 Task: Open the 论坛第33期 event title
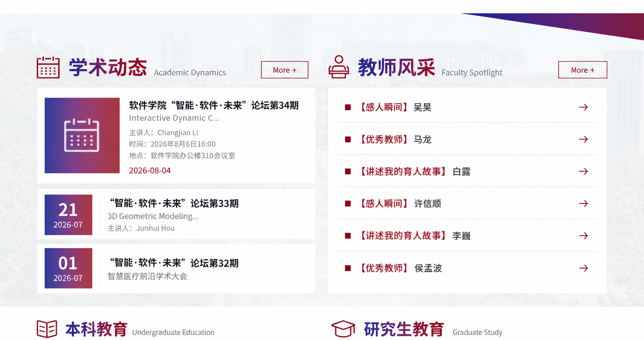(173, 203)
